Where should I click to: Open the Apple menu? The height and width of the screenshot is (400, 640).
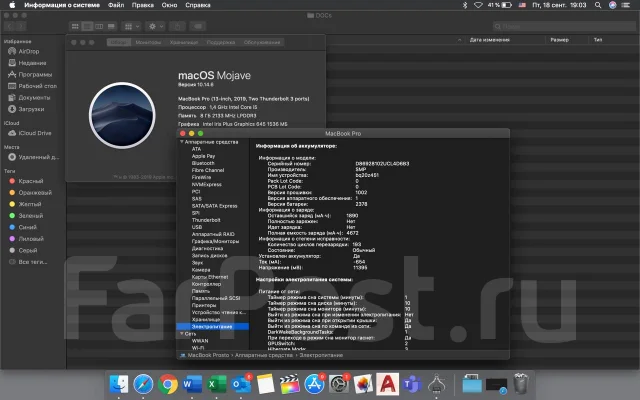pyautogui.click(x=12, y=5)
